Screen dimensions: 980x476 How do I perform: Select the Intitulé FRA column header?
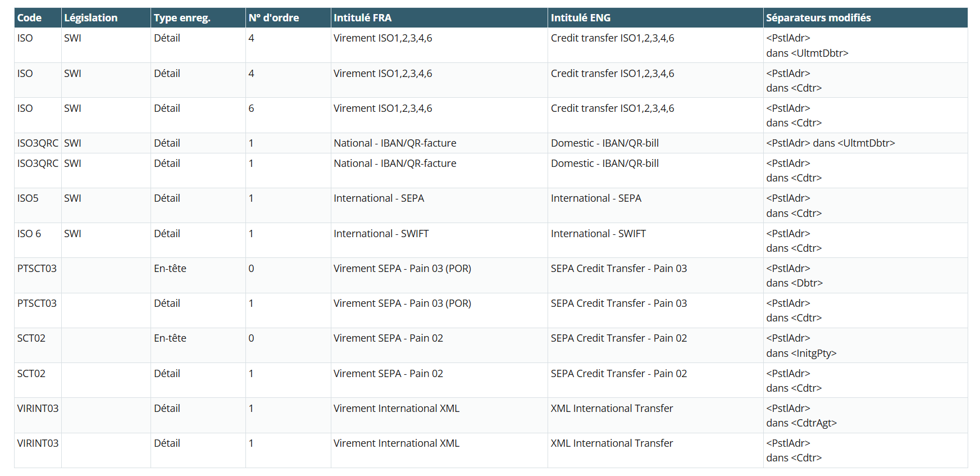pos(362,18)
